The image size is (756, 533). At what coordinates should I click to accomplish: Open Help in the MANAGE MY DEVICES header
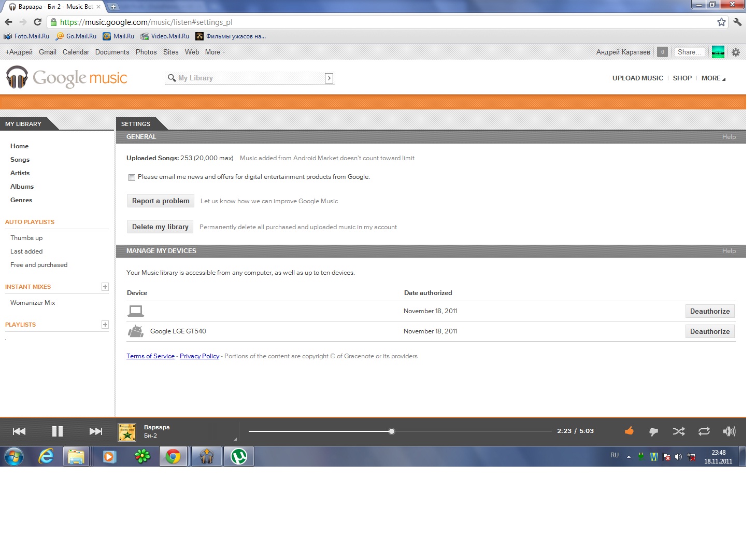click(x=729, y=251)
